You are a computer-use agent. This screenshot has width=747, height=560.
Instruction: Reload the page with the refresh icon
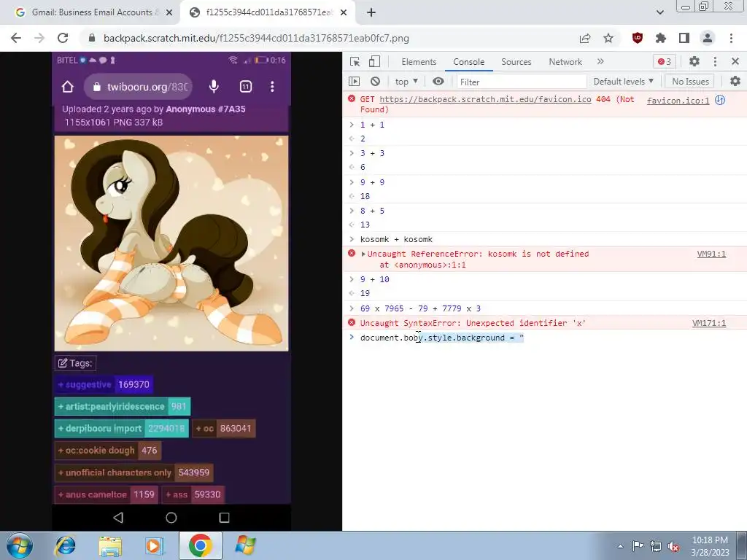(x=63, y=38)
